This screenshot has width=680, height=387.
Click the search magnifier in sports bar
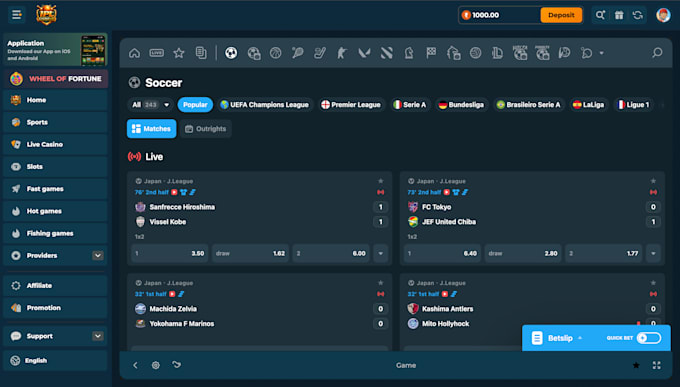click(x=657, y=53)
